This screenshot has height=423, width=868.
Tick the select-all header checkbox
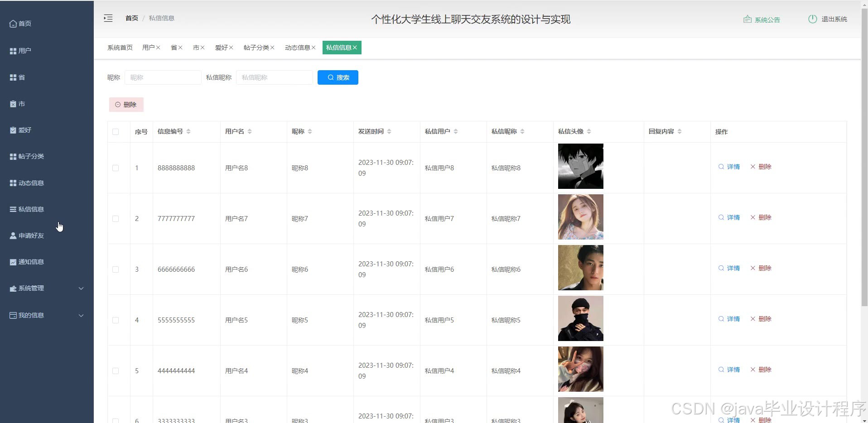116,132
